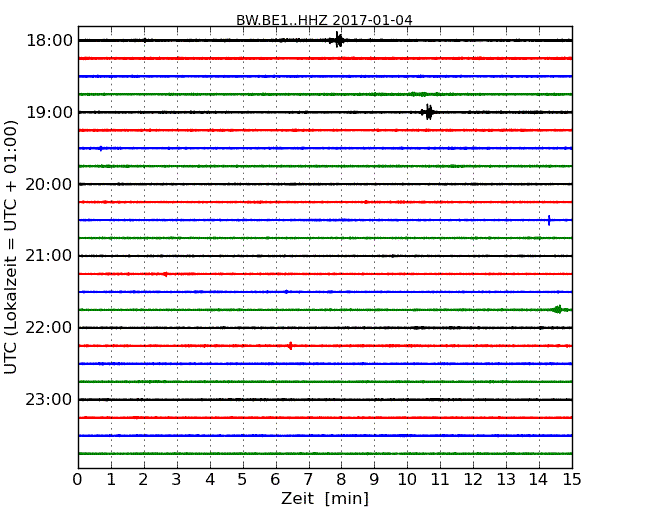Pick the red spike on the 22:15 trace
Viewport: 650px width, 520px height.
click(x=290, y=345)
